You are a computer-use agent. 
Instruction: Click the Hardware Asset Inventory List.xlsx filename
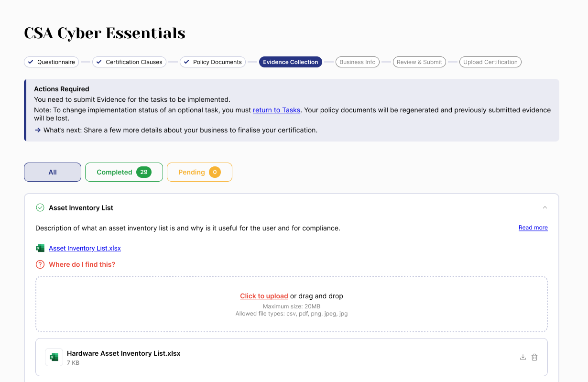pos(124,353)
